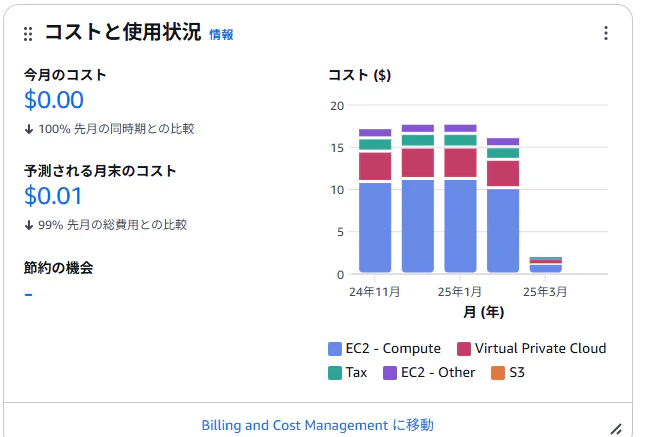Select the Tax legend swatch
The height and width of the screenshot is (437, 651).
coord(335,373)
